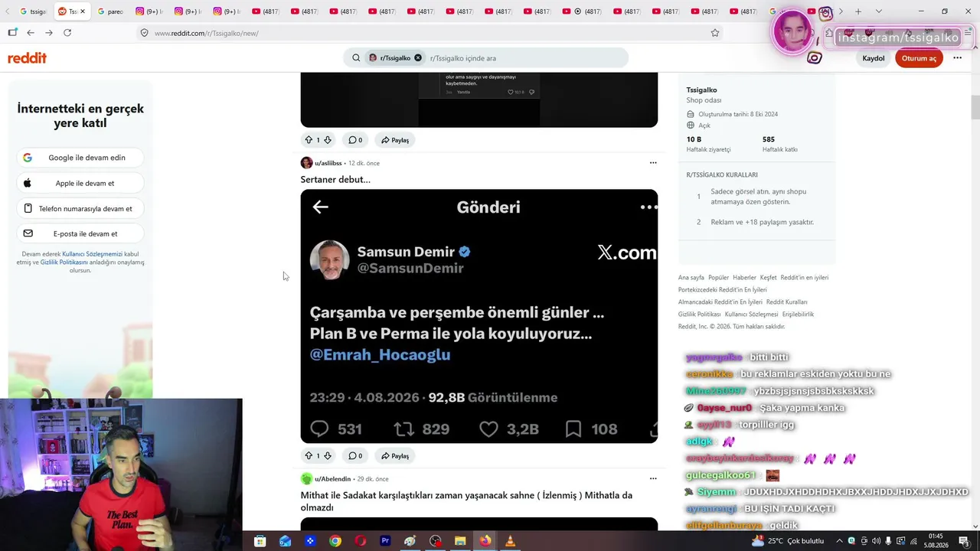The width and height of the screenshot is (980, 551).
Task: Show hidden system tray icons
Action: tap(839, 541)
